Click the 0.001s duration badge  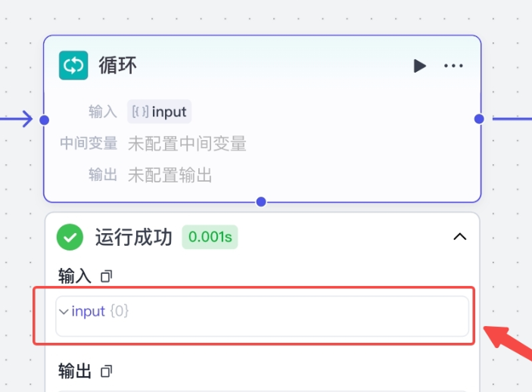click(210, 237)
